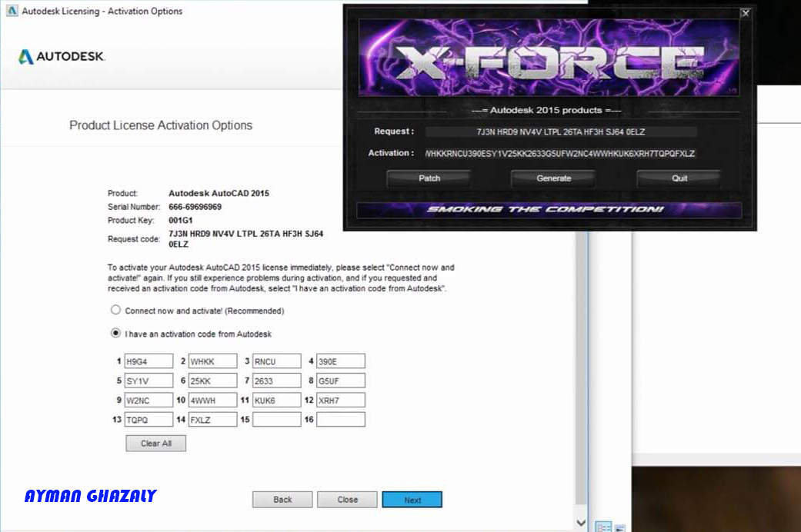
Task: Select I have an activation code option
Action: tap(116, 333)
